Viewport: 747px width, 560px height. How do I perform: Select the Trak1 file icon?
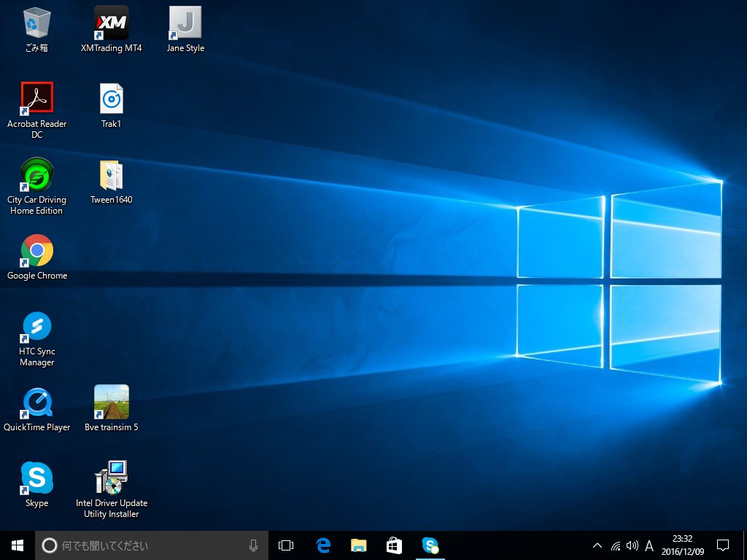(x=111, y=99)
